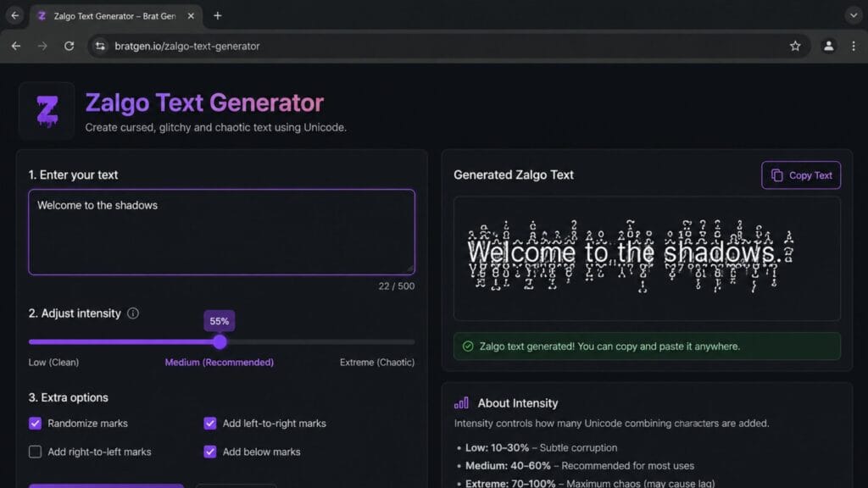Click the tab history back arrow in tab strip
This screenshot has width=868, height=488.
click(x=15, y=15)
